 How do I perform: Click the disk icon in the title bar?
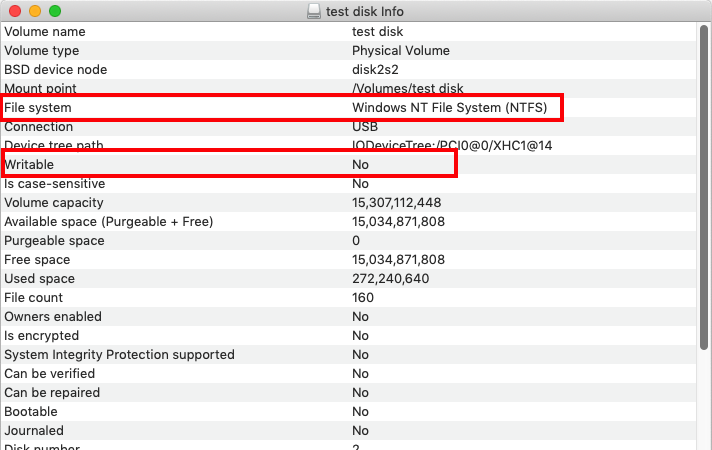pyautogui.click(x=314, y=11)
